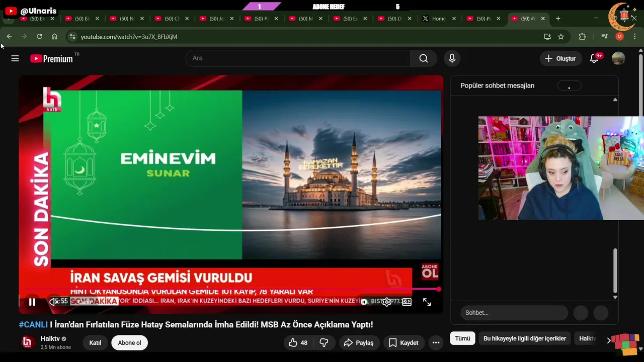Go to the YouTube Premium home logo

coord(51,58)
